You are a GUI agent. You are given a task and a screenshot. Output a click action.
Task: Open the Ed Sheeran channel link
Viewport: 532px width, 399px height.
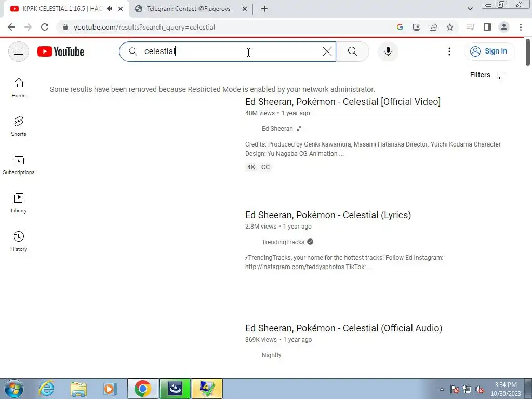[x=277, y=129]
